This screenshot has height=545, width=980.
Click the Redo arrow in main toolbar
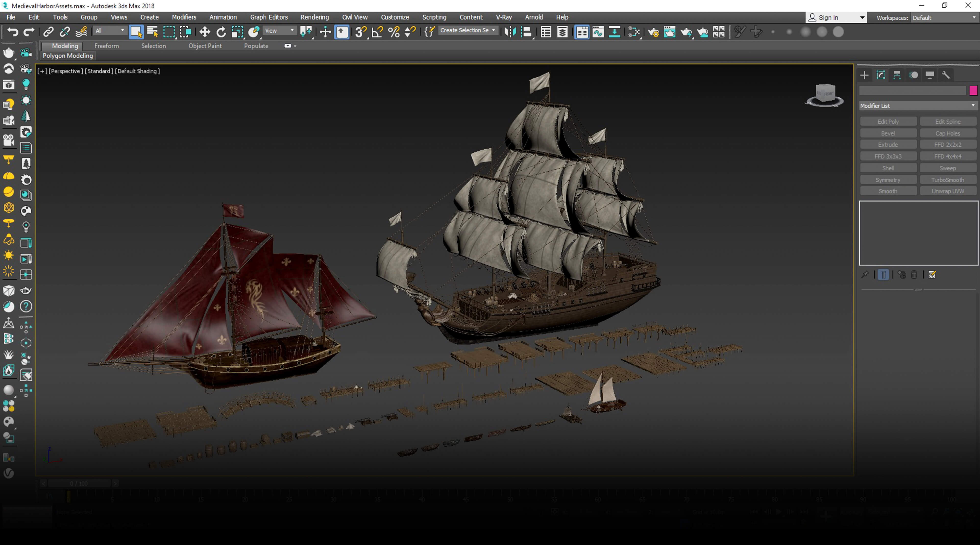coord(29,32)
